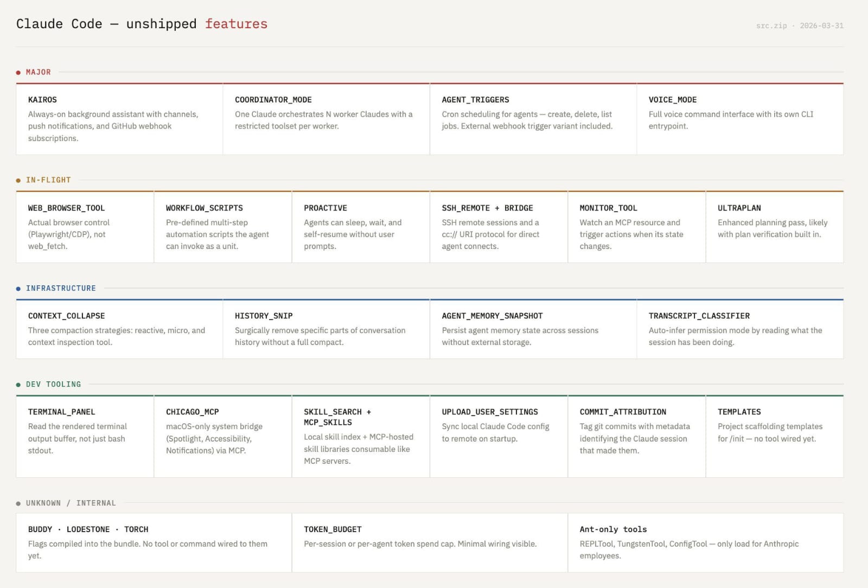The height and width of the screenshot is (588, 868).
Task: Select the UPLOAD_USER_SETTINGS heading
Action: coord(490,412)
